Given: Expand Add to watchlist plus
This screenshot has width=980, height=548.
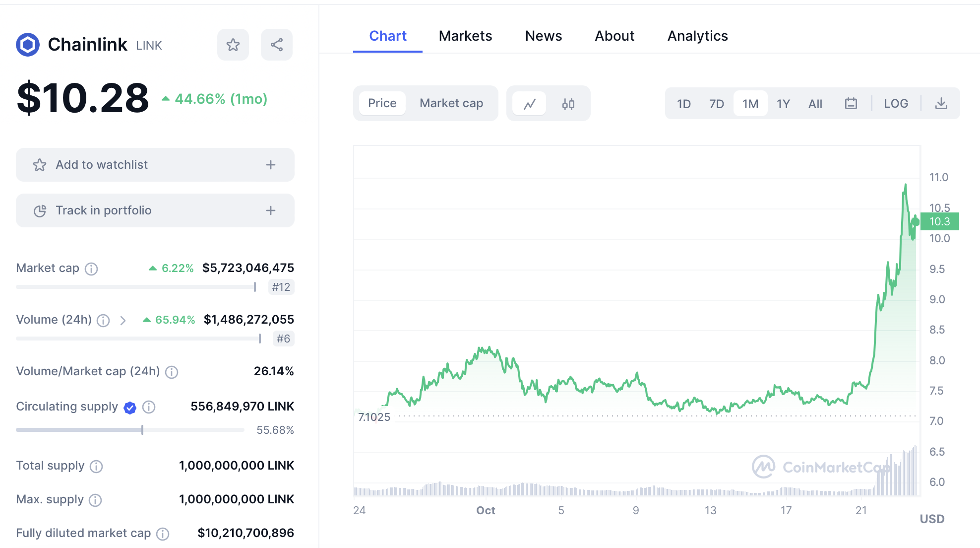Looking at the screenshot, I should tap(270, 165).
